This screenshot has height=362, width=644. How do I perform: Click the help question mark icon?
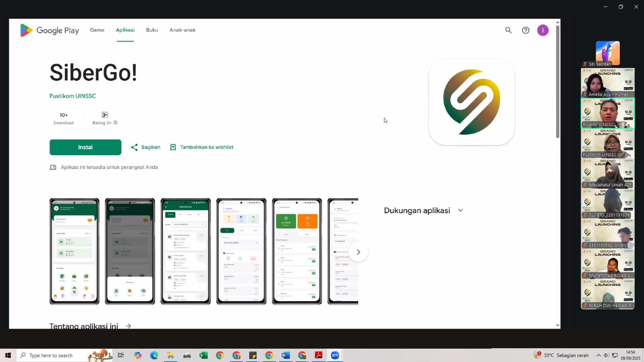(x=526, y=30)
